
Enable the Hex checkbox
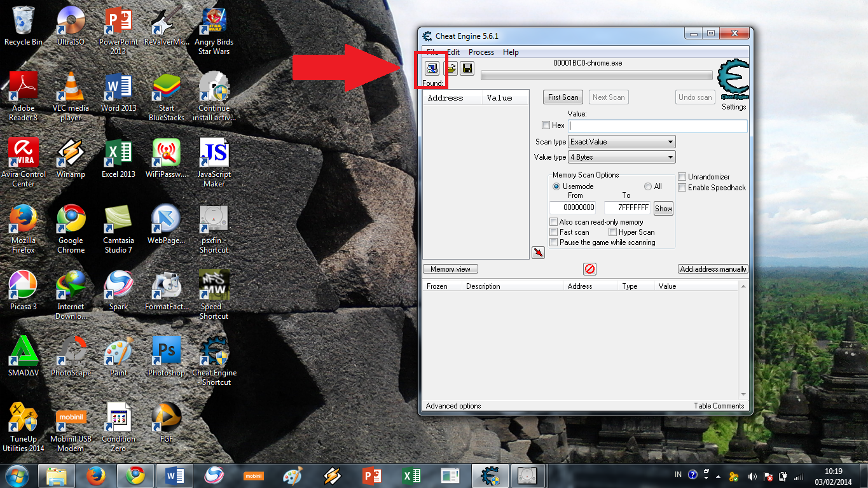coord(546,125)
